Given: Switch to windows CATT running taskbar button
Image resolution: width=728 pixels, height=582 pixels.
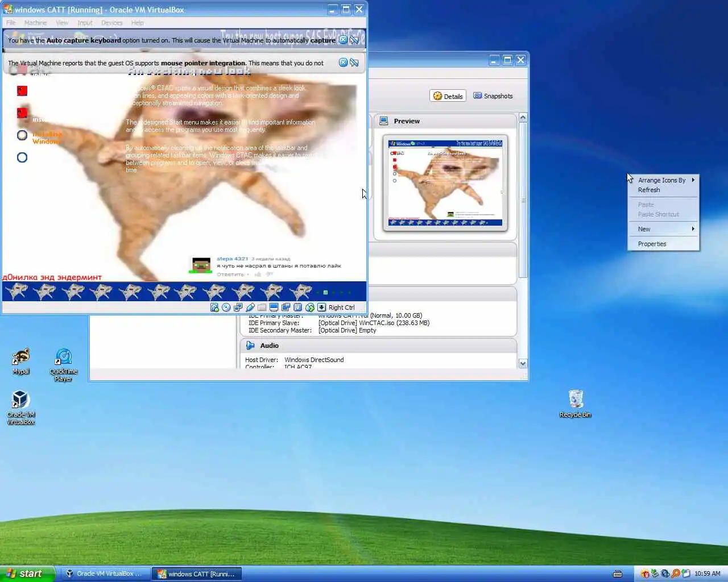Looking at the screenshot, I should point(197,573).
